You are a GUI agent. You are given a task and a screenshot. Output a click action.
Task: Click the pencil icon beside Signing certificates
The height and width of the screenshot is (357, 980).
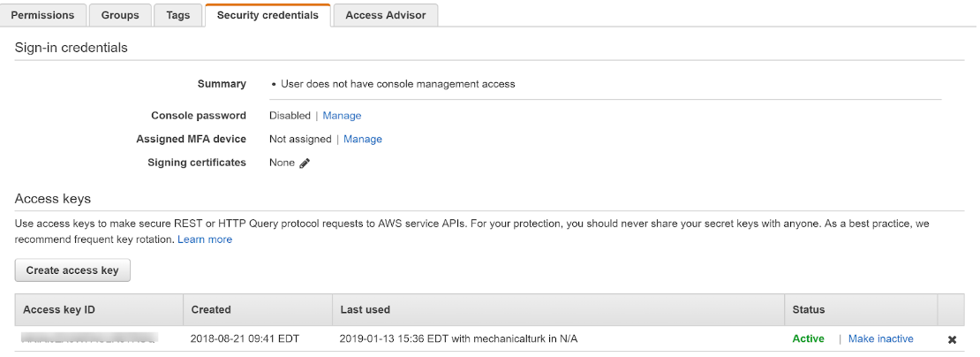[x=305, y=163]
